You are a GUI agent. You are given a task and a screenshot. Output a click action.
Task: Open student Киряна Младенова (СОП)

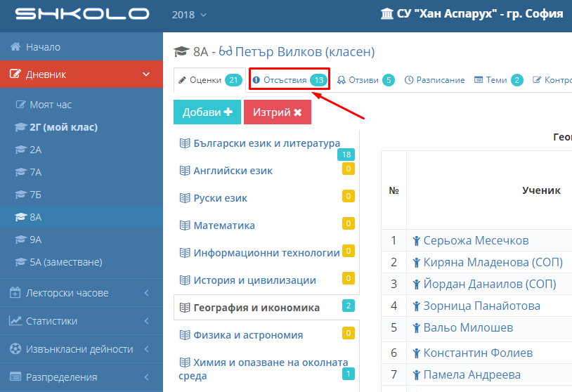(x=493, y=262)
